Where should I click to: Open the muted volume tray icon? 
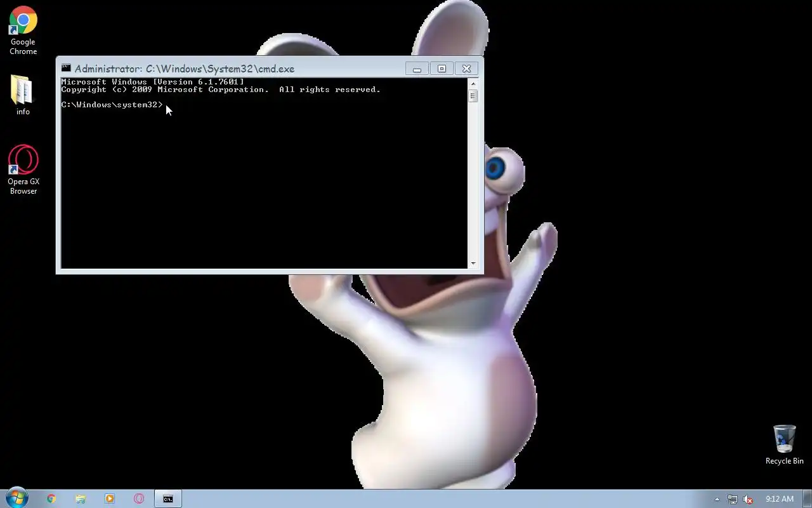[748, 499]
